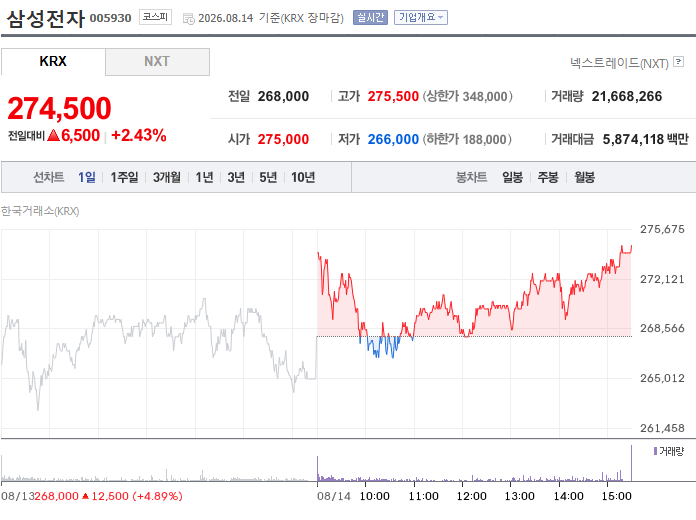This screenshot has width=696, height=520.
Task: Click the purple 거래량 legend marker
Action: [x=655, y=451]
